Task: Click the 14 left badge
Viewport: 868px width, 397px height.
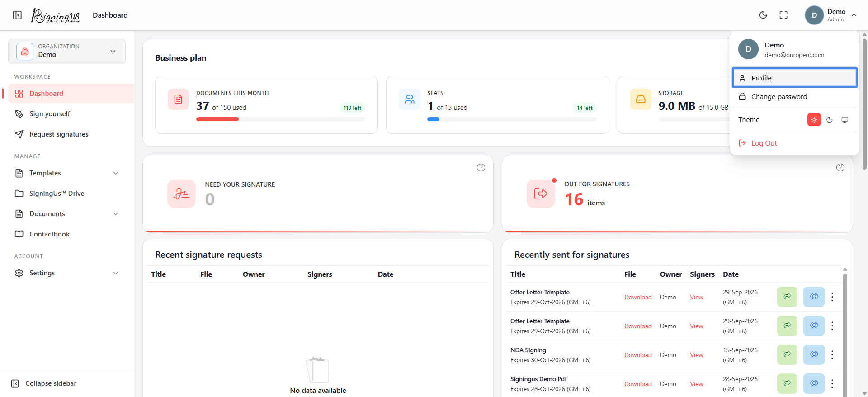Action: [x=585, y=108]
